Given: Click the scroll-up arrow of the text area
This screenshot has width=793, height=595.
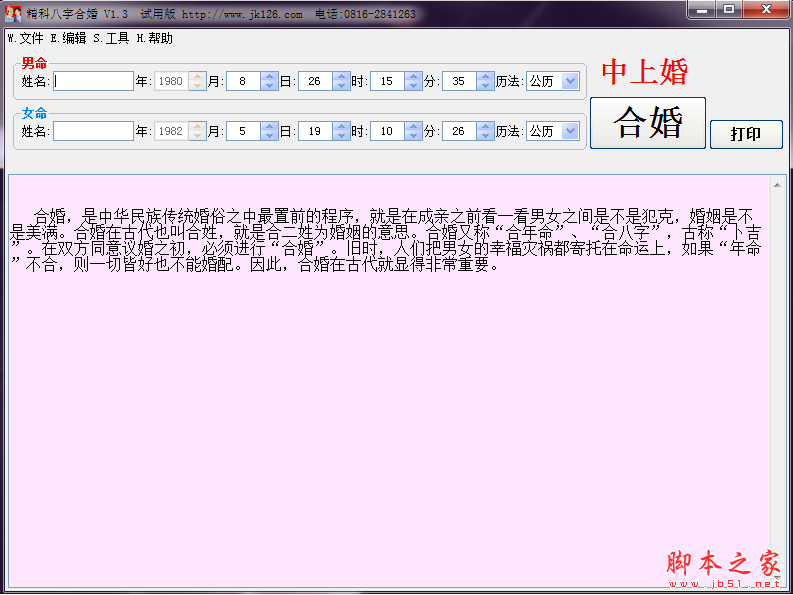Looking at the screenshot, I should coord(777,185).
